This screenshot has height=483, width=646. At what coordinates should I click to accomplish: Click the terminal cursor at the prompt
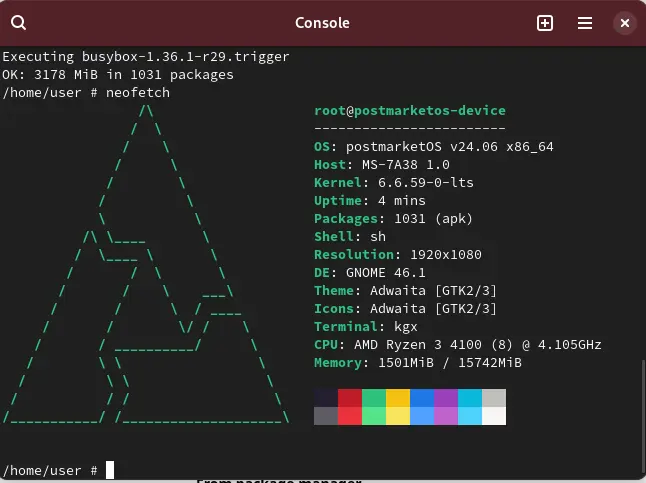pos(110,470)
